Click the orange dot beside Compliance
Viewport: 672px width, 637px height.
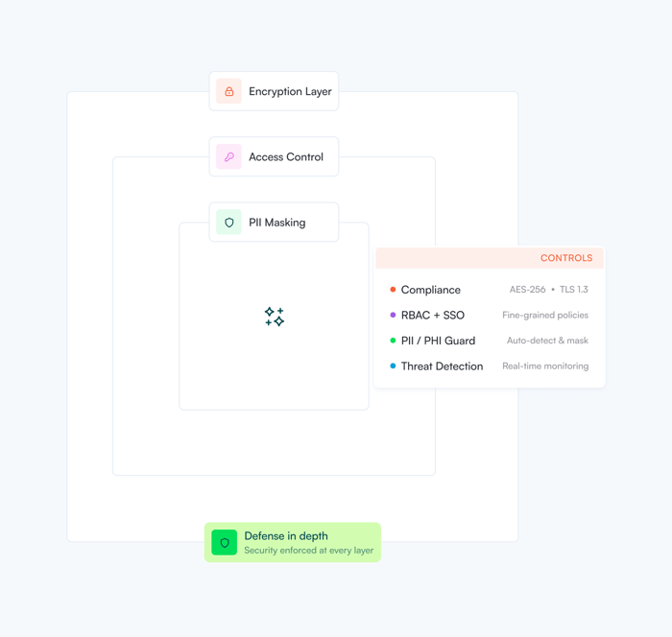pos(393,290)
